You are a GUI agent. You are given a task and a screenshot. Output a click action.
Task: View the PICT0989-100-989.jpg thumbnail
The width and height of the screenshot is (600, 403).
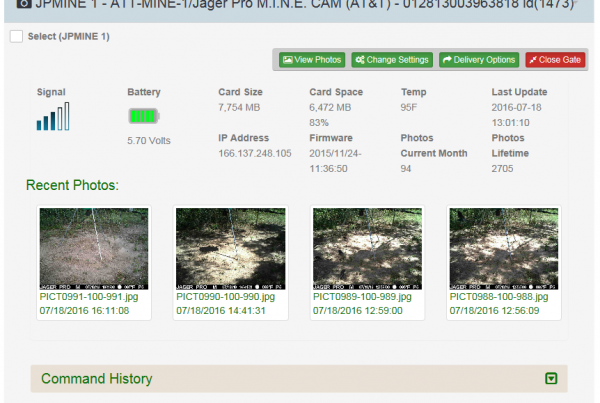(367, 249)
